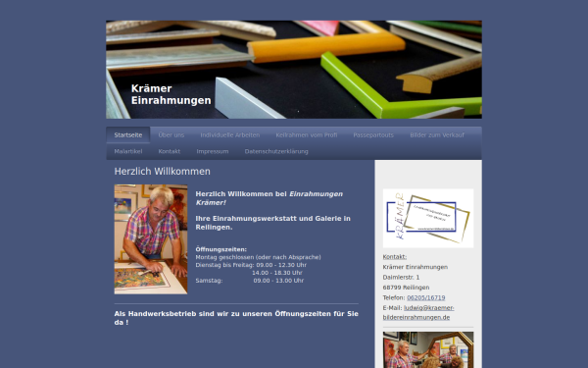Click the Als Handwerksbetrieb sentence

coord(236,318)
